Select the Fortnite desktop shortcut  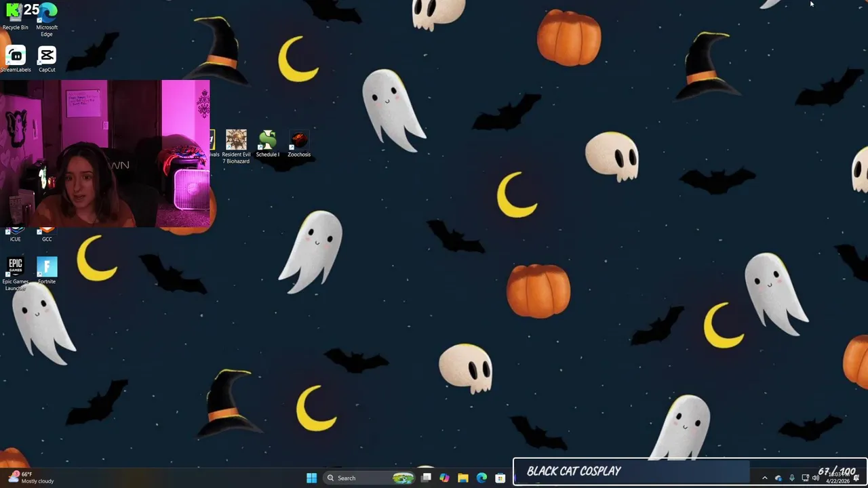pos(47,270)
